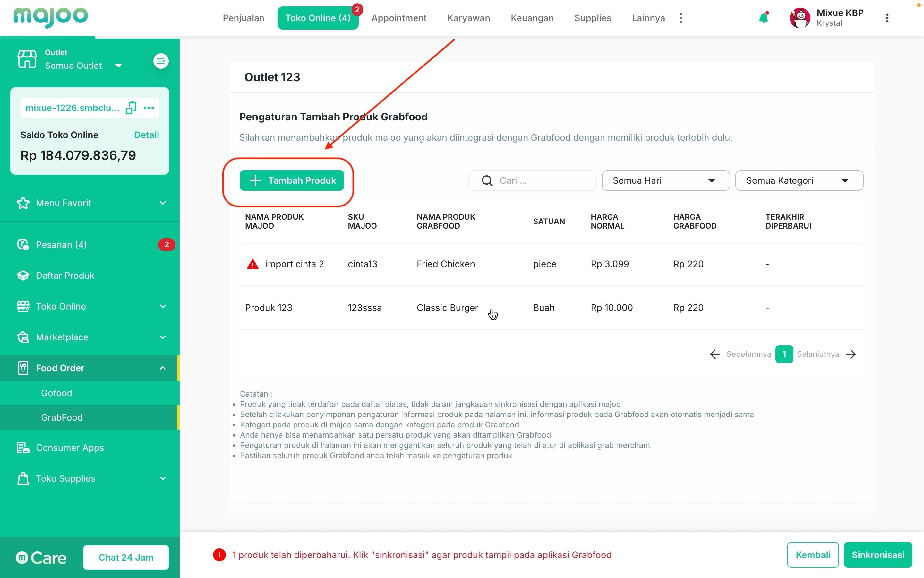Open the Penjualan top menu
This screenshot has height=578, width=924.
click(x=244, y=18)
